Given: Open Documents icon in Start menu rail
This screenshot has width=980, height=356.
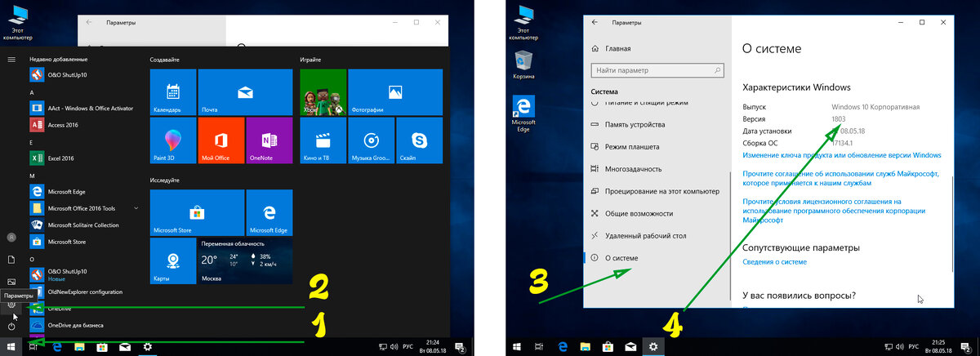Looking at the screenshot, I should click(11, 259).
